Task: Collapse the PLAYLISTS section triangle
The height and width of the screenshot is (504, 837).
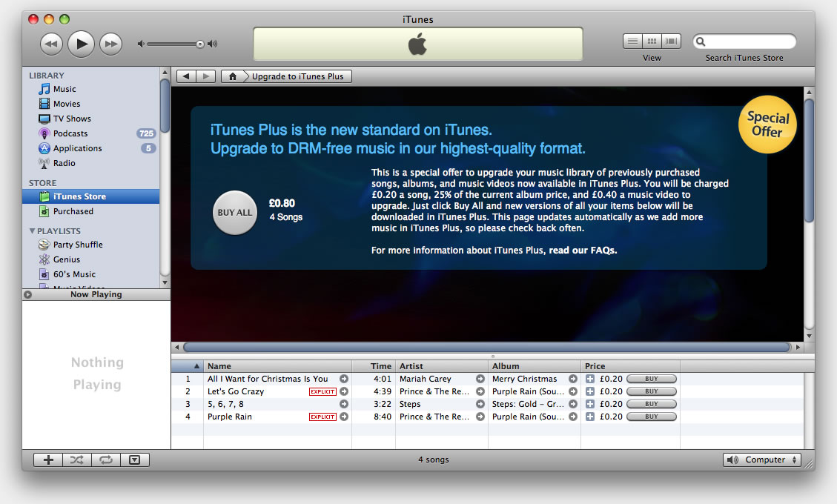Action: click(32, 231)
